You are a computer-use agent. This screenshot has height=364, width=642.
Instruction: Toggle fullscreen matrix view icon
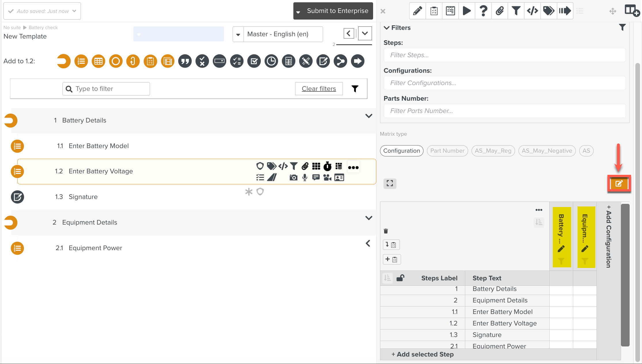click(390, 183)
